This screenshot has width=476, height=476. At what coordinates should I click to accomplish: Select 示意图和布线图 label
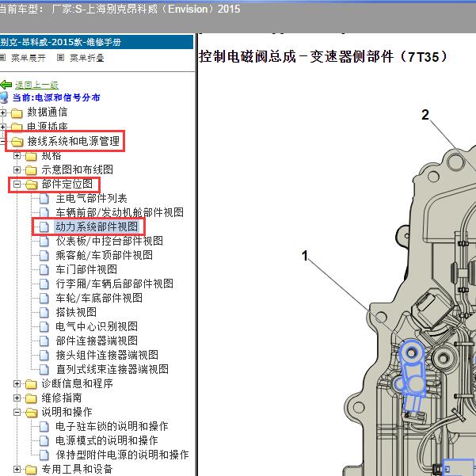(x=78, y=169)
